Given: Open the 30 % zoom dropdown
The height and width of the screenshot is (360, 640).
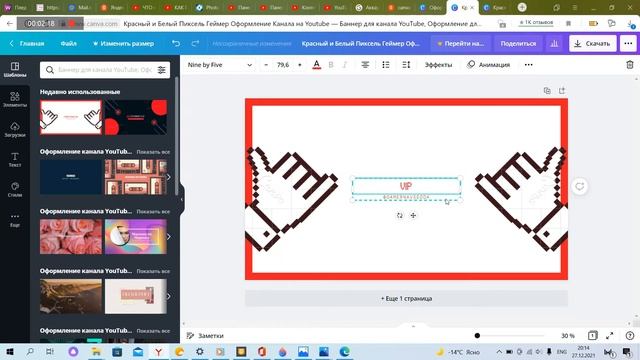Looking at the screenshot, I should [x=568, y=336].
